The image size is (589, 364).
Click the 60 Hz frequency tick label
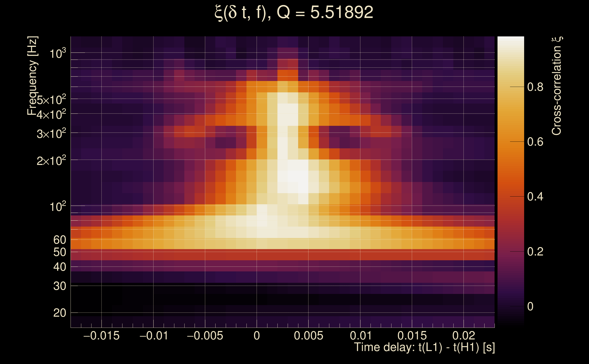tap(59, 240)
